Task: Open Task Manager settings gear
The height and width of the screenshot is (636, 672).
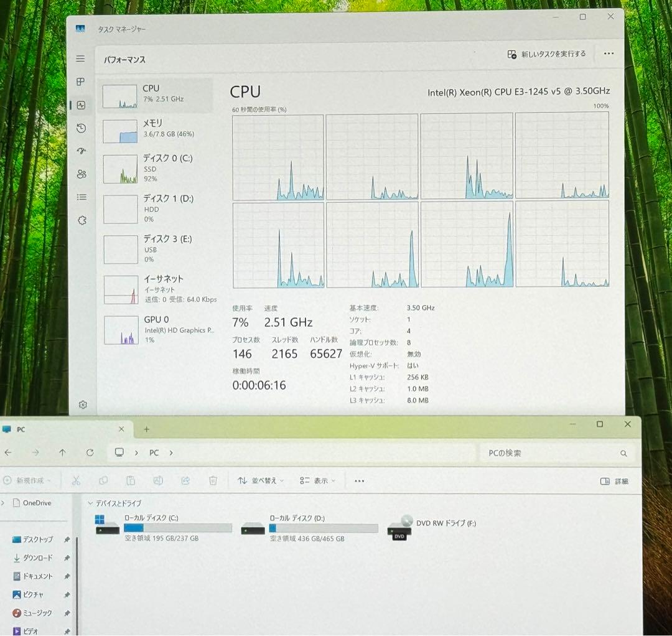Action: pyautogui.click(x=82, y=404)
